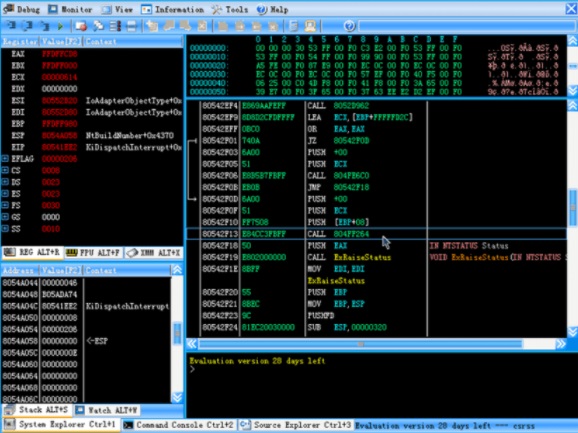Expand the FS segment register
The width and height of the screenshot is (578, 433).
pyautogui.click(x=5, y=205)
